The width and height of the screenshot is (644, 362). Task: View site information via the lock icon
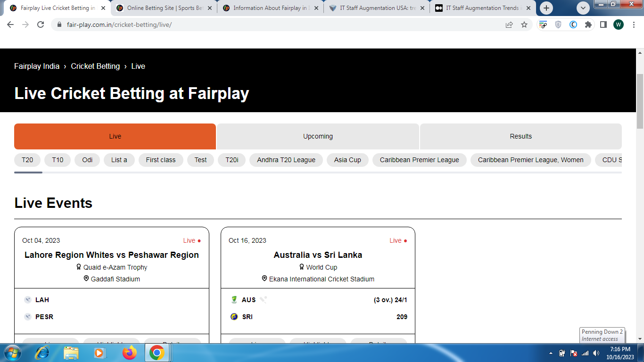[59, 25]
